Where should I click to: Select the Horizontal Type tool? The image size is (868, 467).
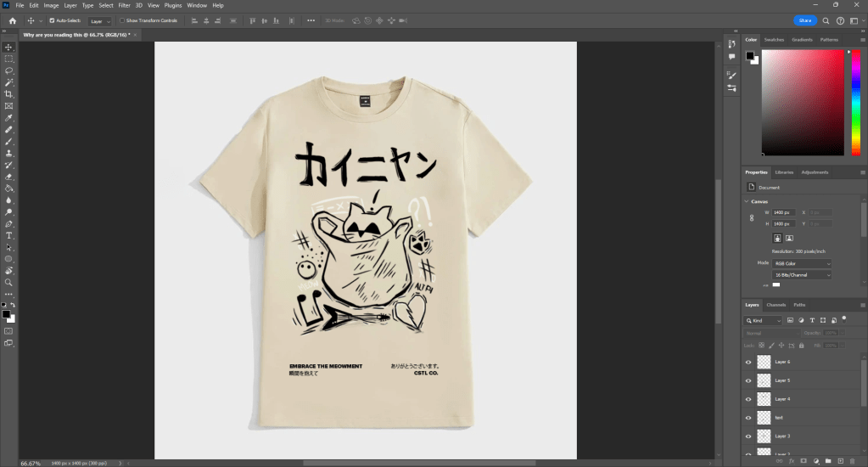tap(8, 235)
